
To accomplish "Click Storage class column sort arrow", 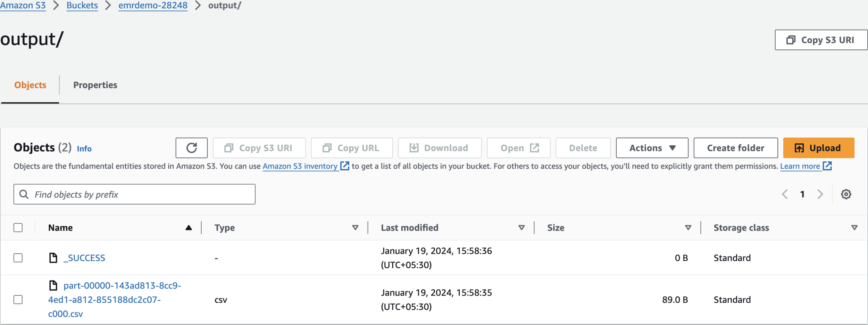I will coord(854,228).
